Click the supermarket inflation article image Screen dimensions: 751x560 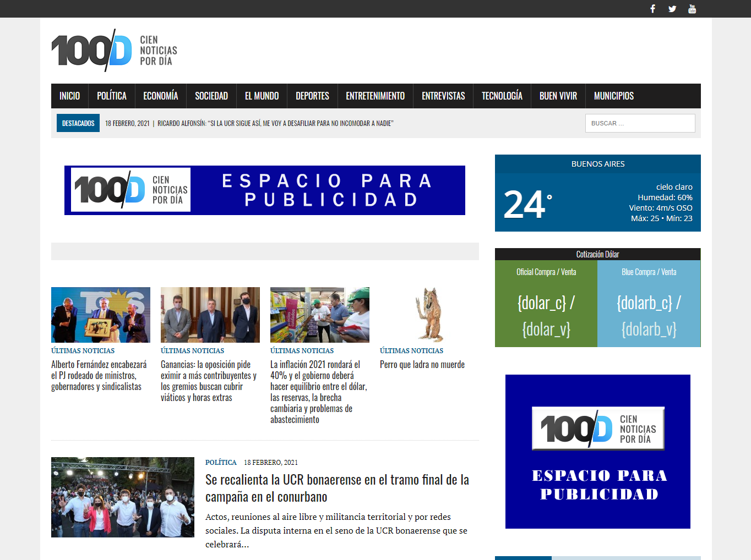coord(320,315)
